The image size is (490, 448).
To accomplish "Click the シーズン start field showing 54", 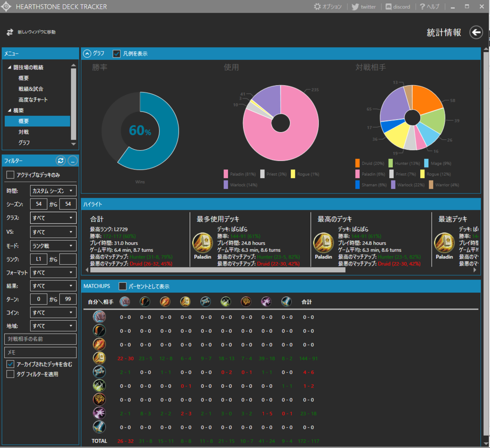I will point(38,204).
